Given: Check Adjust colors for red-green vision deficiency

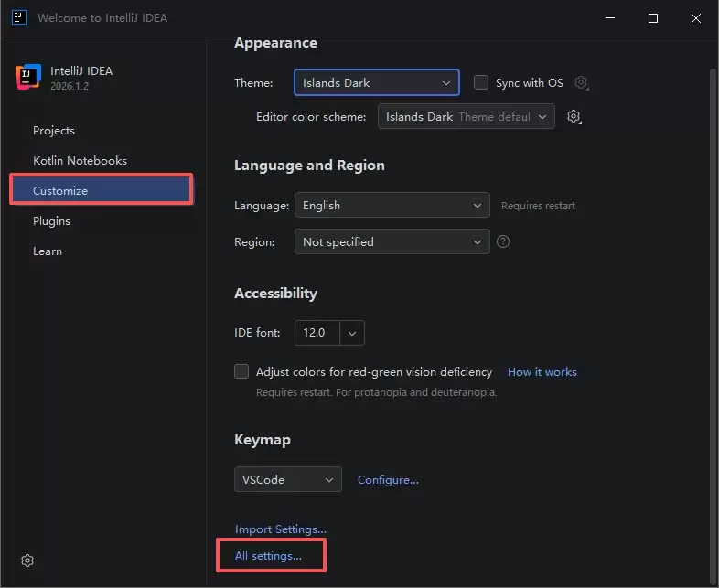Looking at the screenshot, I should coord(241,371).
